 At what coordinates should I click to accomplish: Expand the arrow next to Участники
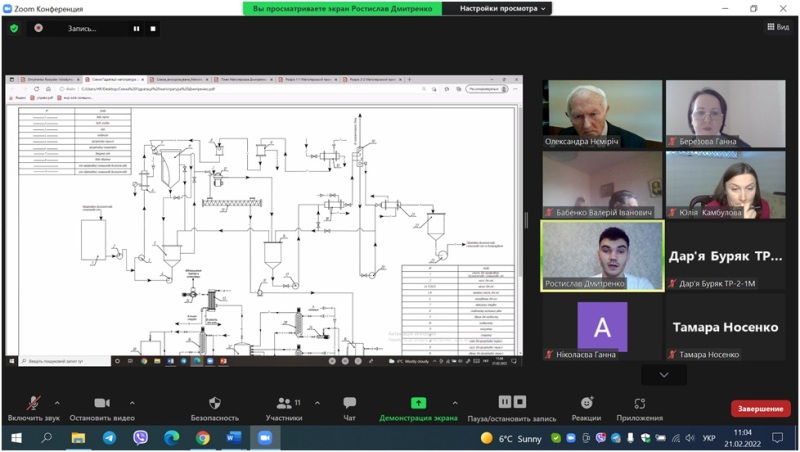317,403
